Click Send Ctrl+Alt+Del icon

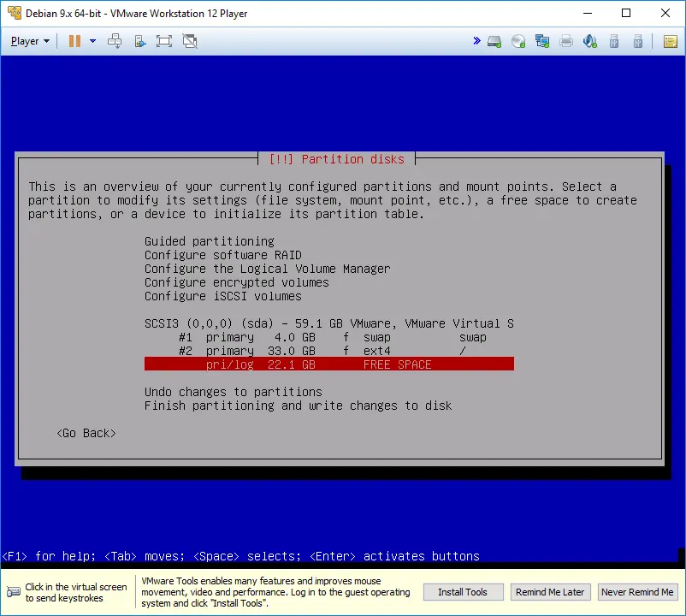tap(115, 41)
